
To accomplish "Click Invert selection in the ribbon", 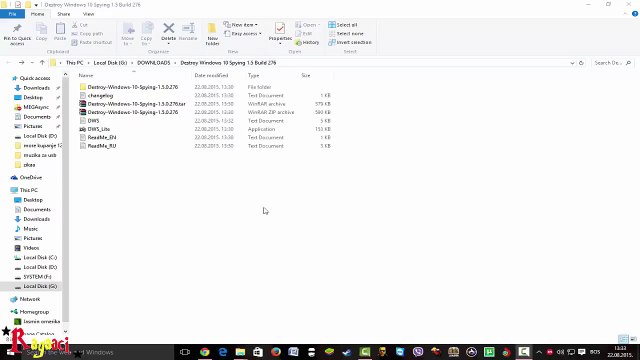I will [350, 42].
